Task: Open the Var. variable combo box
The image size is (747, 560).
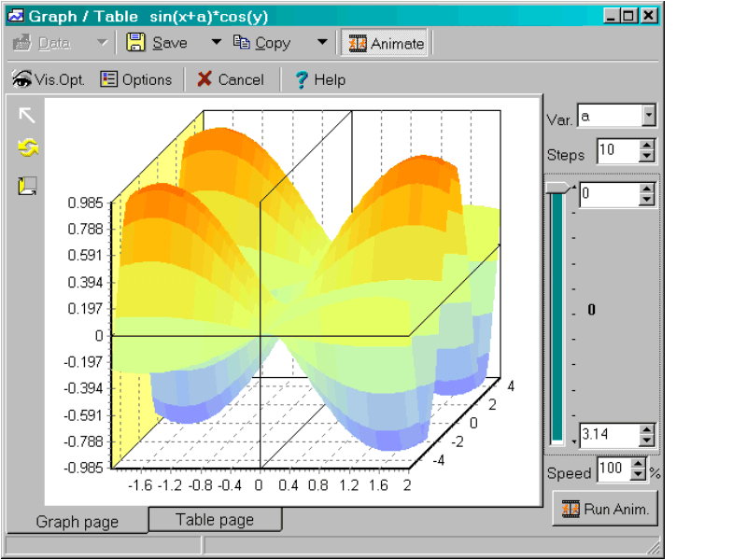Action: click(x=649, y=116)
